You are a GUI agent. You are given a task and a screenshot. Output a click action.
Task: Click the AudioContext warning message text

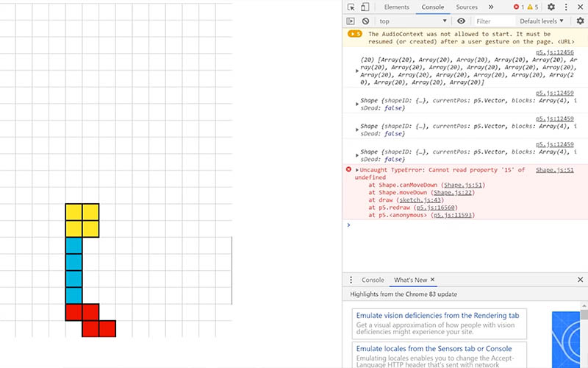pos(471,38)
